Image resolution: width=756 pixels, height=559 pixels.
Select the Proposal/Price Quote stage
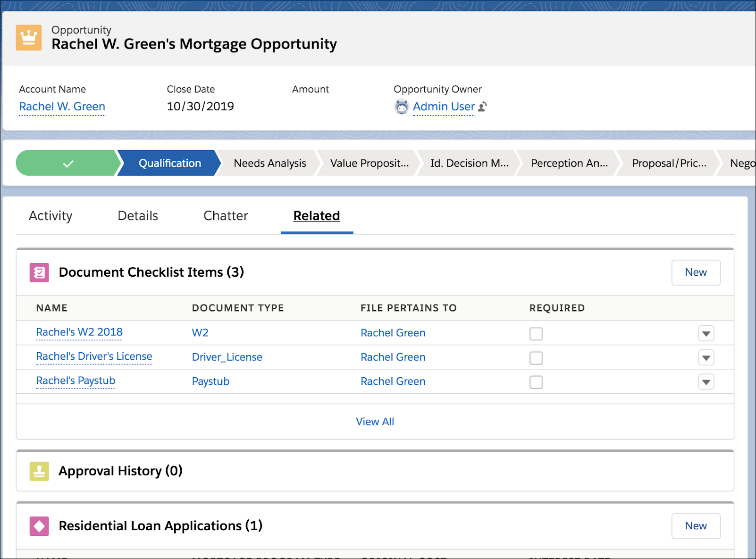(x=669, y=163)
